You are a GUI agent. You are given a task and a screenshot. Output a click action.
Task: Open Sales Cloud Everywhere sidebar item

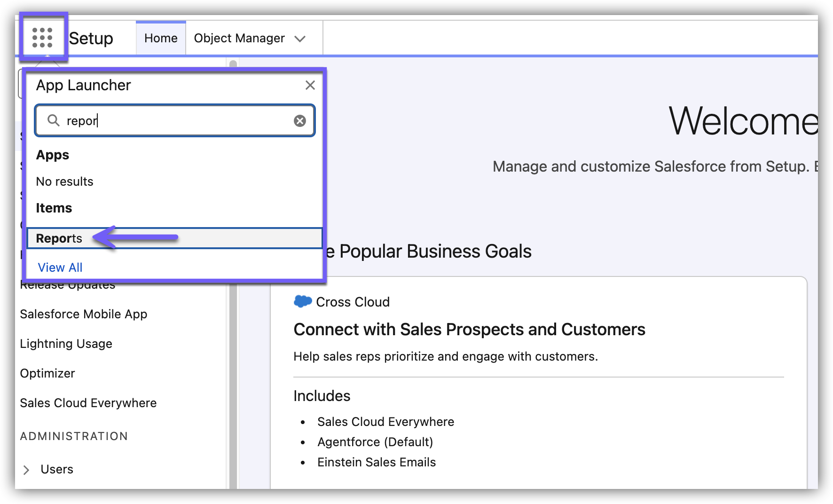pos(88,403)
